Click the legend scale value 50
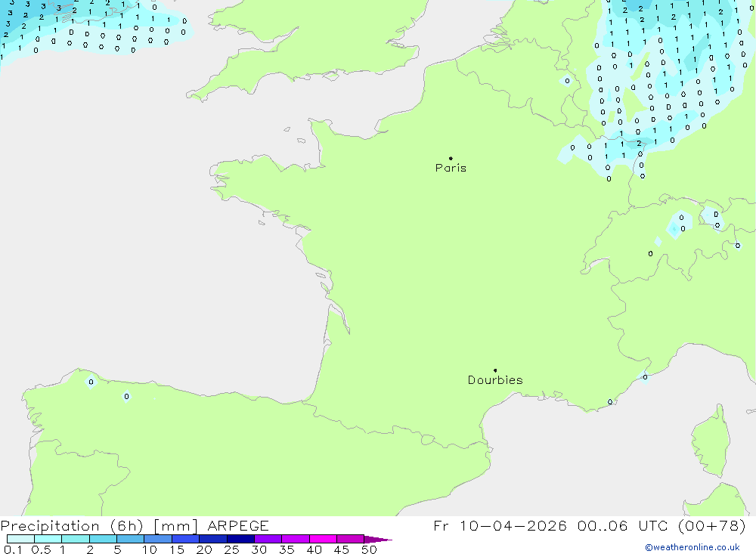Viewport: 756px width, 554px height. (369, 549)
